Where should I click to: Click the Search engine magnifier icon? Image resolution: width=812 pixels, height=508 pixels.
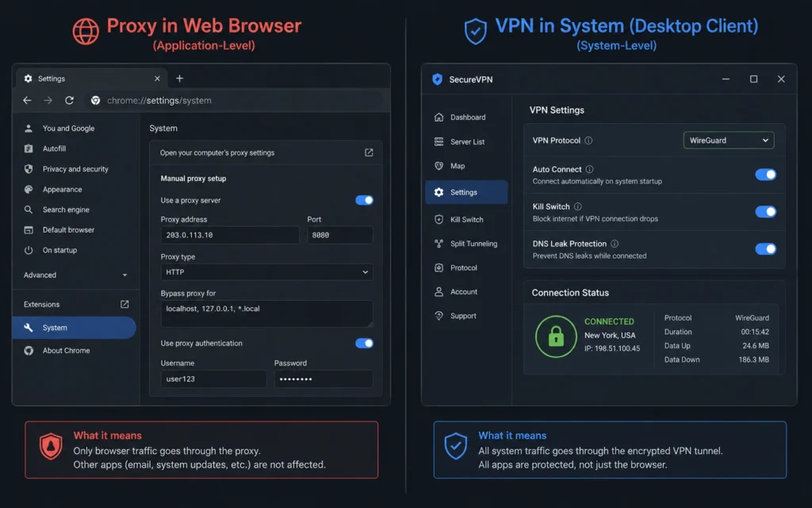point(29,210)
